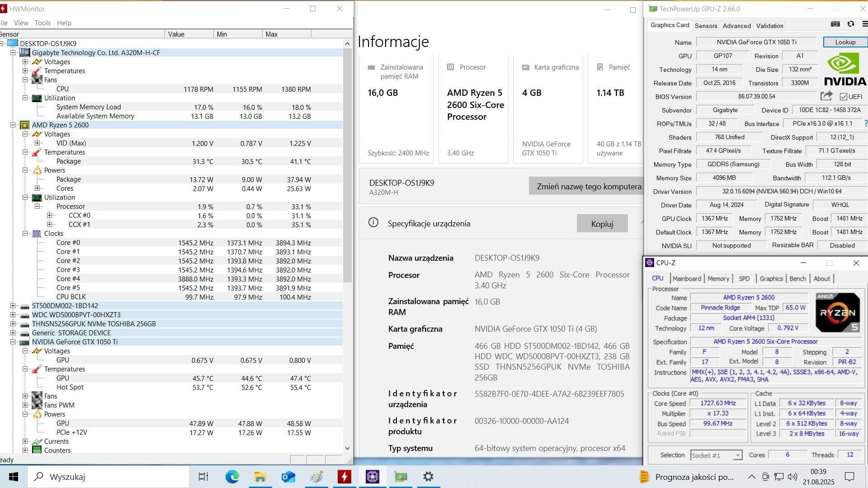The width and height of the screenshot is (868, 488).
Task: Click the Value column header in HWMonitor
Action: 189,34
